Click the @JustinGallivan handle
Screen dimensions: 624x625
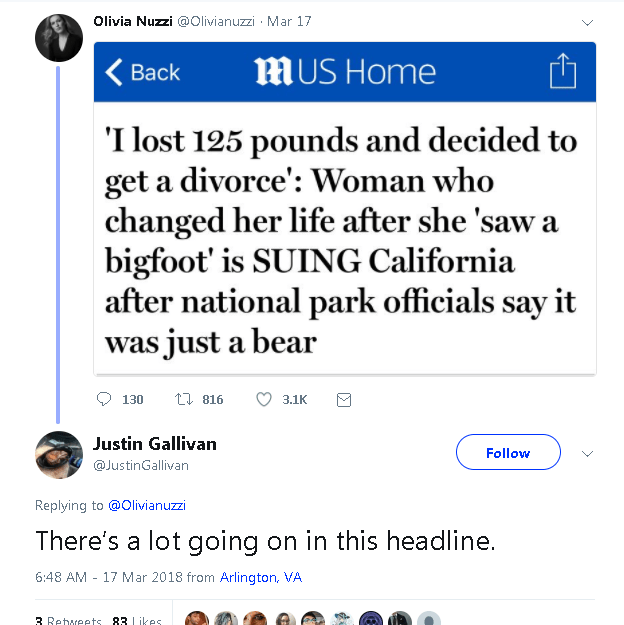(x=141, y=465)
